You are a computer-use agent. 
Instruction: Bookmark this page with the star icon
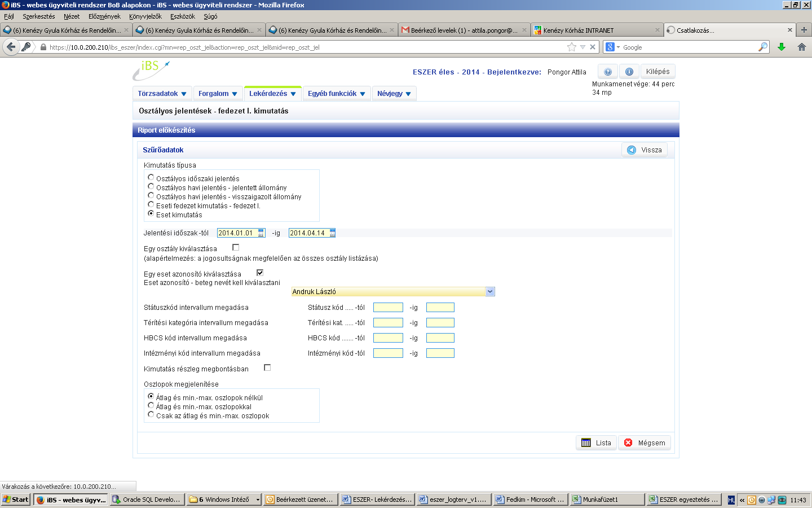[572, 47]
